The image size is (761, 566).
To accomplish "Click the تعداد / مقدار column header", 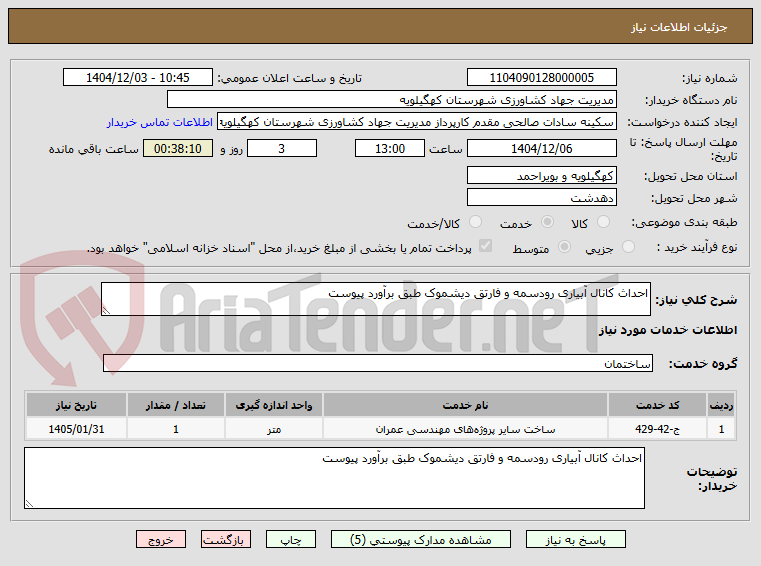I will [x=176, y=405].
